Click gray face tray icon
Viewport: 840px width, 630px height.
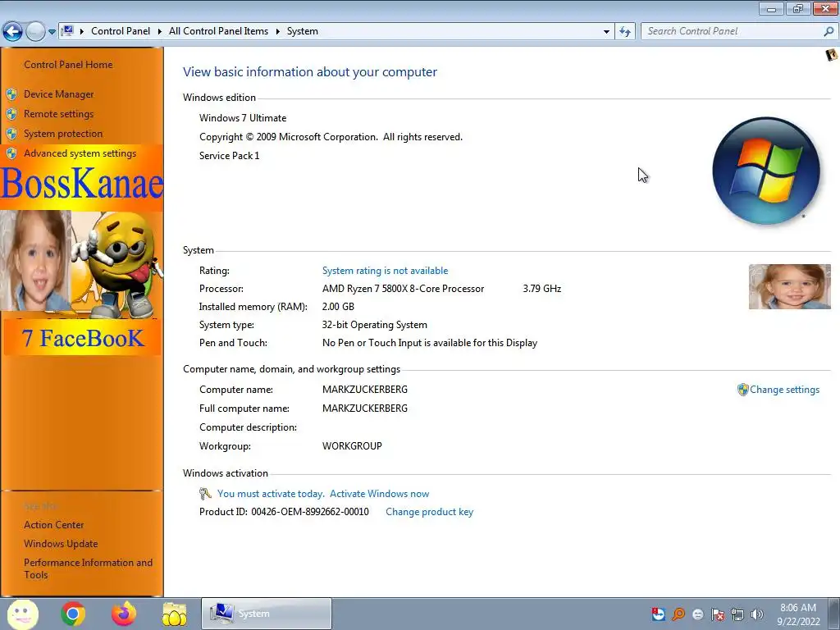[698, 614]
